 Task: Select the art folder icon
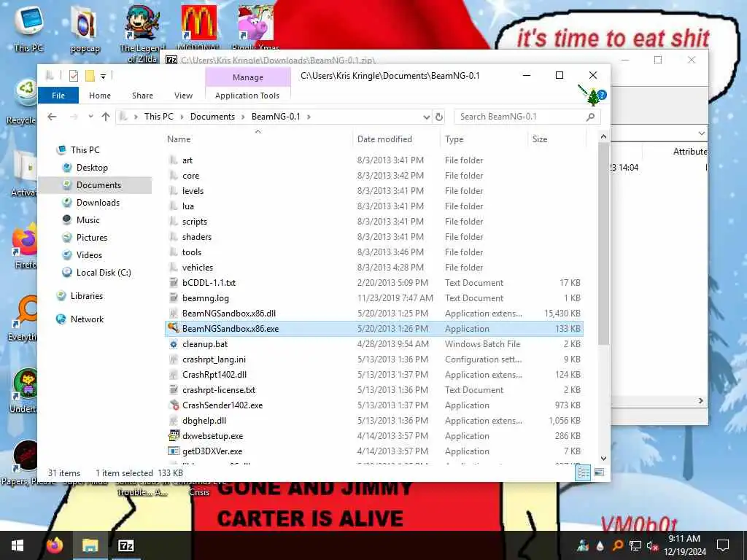pyautogui.click(x=174, y=160)
